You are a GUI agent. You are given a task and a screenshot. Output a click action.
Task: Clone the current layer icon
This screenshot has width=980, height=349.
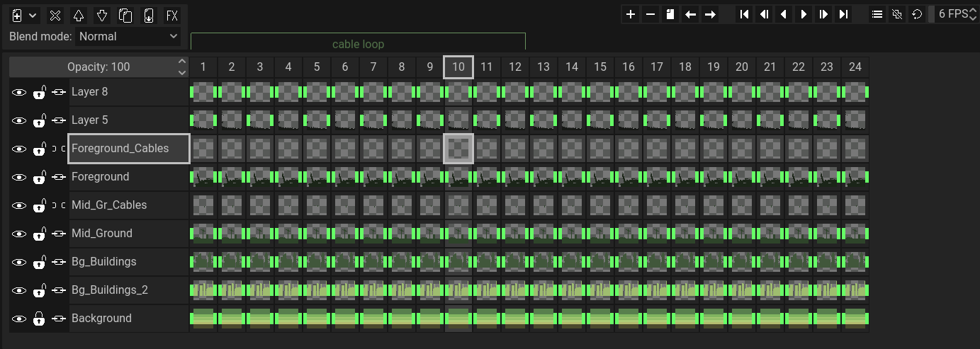(x=125, y=15)
